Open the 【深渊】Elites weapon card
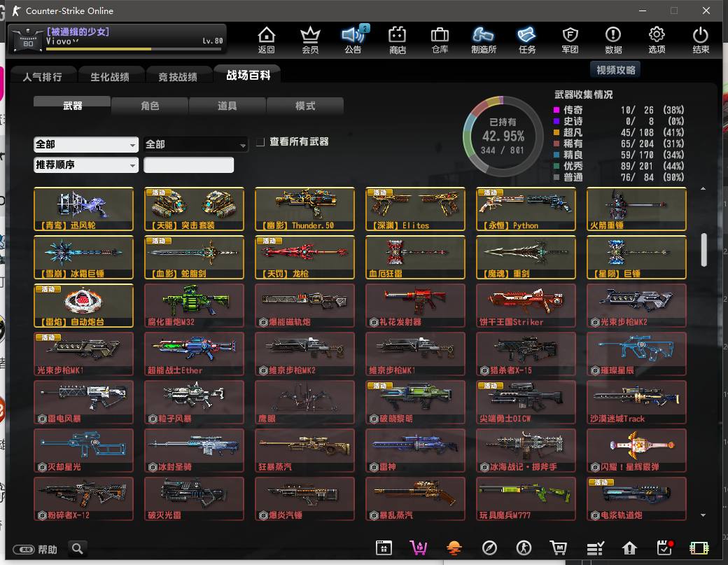This screenshot has width=728, height=565. coord(415,209)
